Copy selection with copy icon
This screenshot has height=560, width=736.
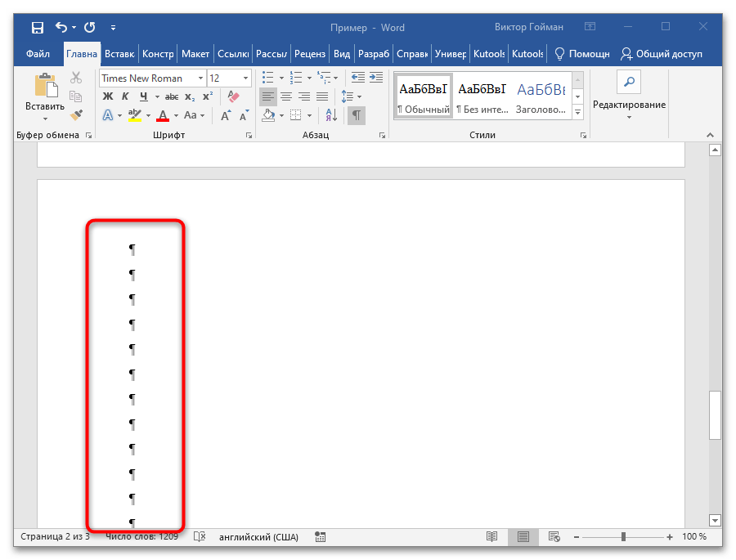[x=76, y=96]
